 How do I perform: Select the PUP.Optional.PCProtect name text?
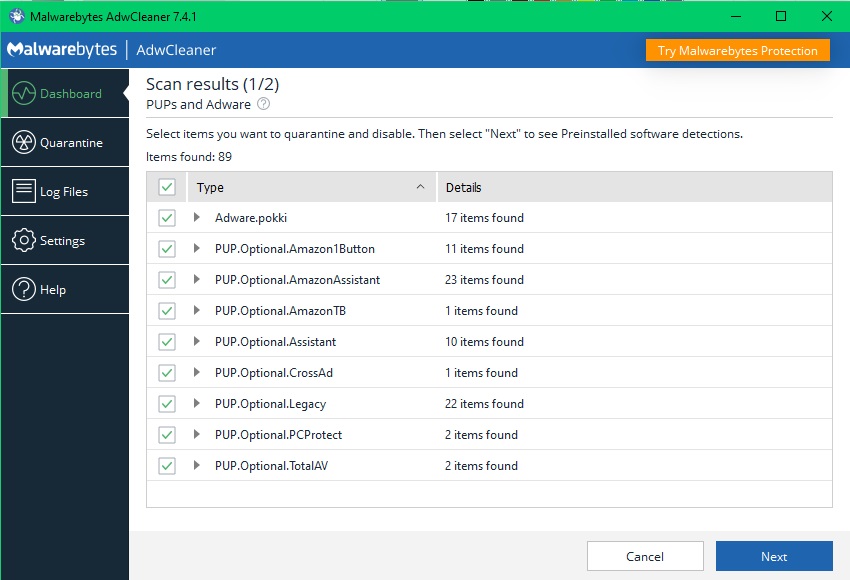(279, 435)
